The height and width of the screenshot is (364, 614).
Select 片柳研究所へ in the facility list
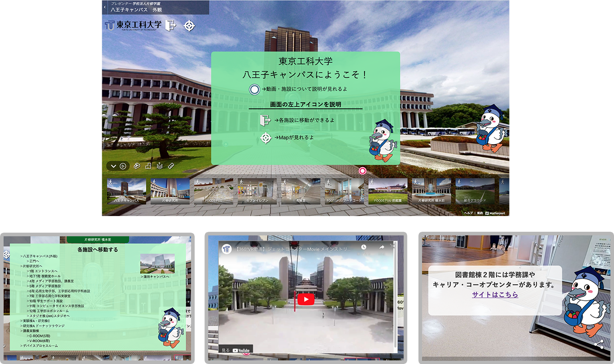coord(32,266)
